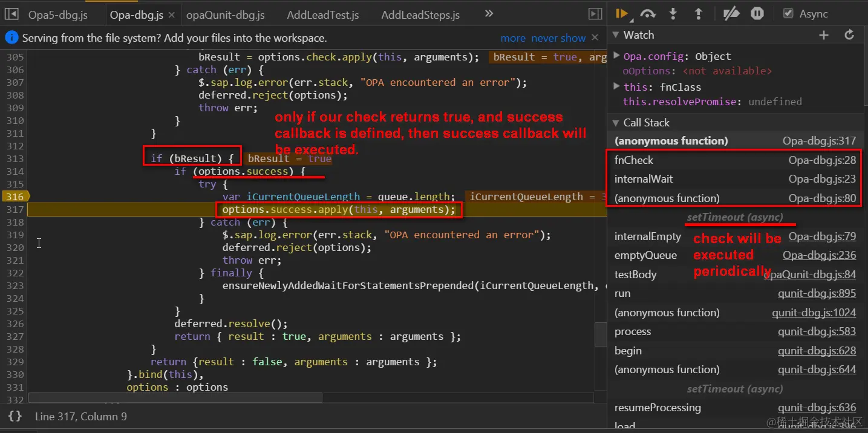Resume script execution
The image size is (868, 433).
click(621, 13)
